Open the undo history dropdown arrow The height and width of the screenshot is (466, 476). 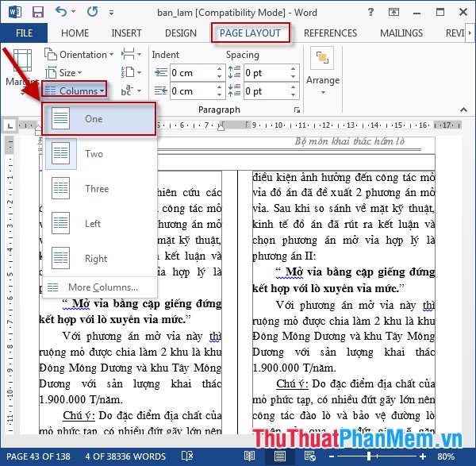click(x=74, y=12)
